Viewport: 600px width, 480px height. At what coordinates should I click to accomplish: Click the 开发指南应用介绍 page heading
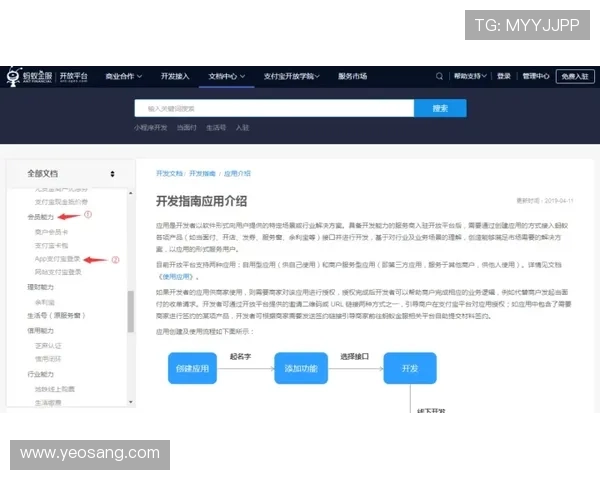[x=201, y=201]
